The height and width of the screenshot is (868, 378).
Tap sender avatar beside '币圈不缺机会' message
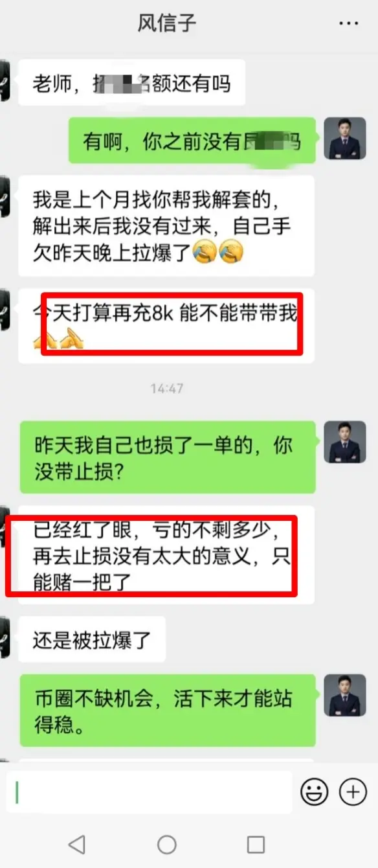(340, 696)
